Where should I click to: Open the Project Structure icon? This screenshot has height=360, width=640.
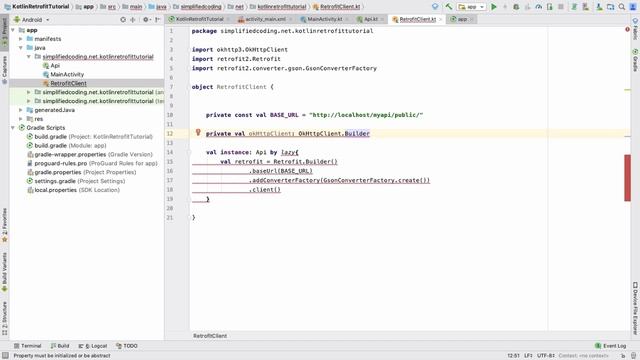(610, 7)
